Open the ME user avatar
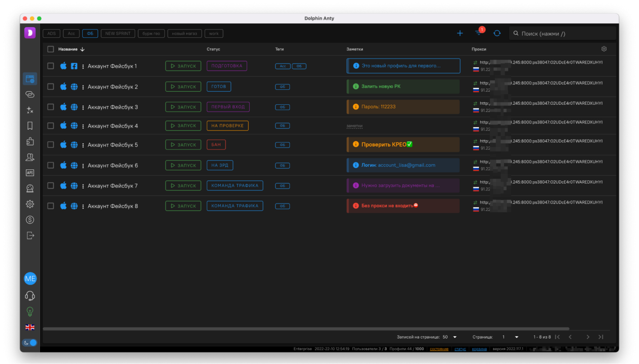 pos(30,279)
